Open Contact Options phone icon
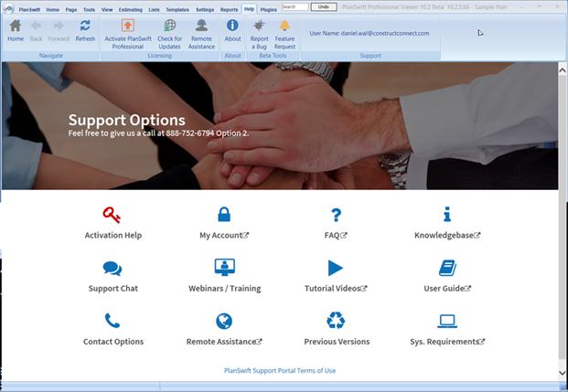The width and height of the screenshot is (568, 392). pos(113,321)
